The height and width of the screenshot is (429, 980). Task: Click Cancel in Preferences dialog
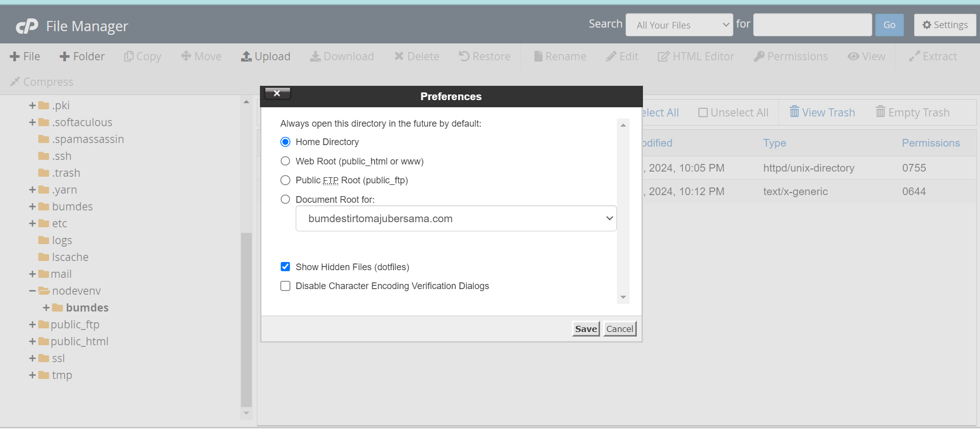tap(619, 329)
